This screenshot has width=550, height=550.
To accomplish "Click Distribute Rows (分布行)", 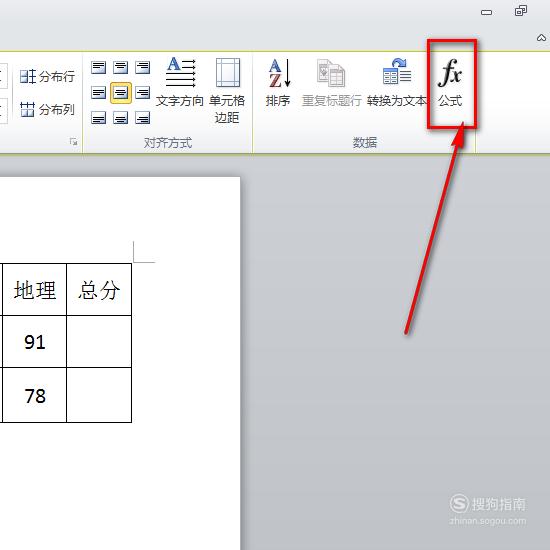I will coord(47,76).
